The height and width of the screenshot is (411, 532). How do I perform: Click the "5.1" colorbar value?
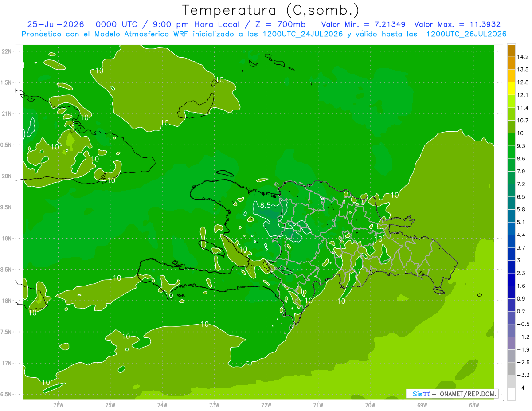coord(521,222)
